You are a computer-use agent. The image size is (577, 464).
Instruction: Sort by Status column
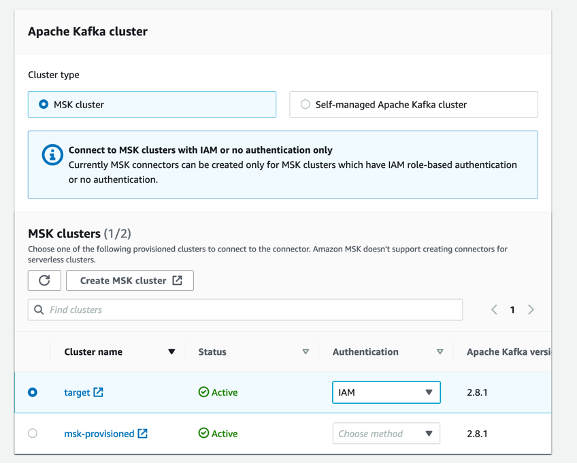coord(305,352)
